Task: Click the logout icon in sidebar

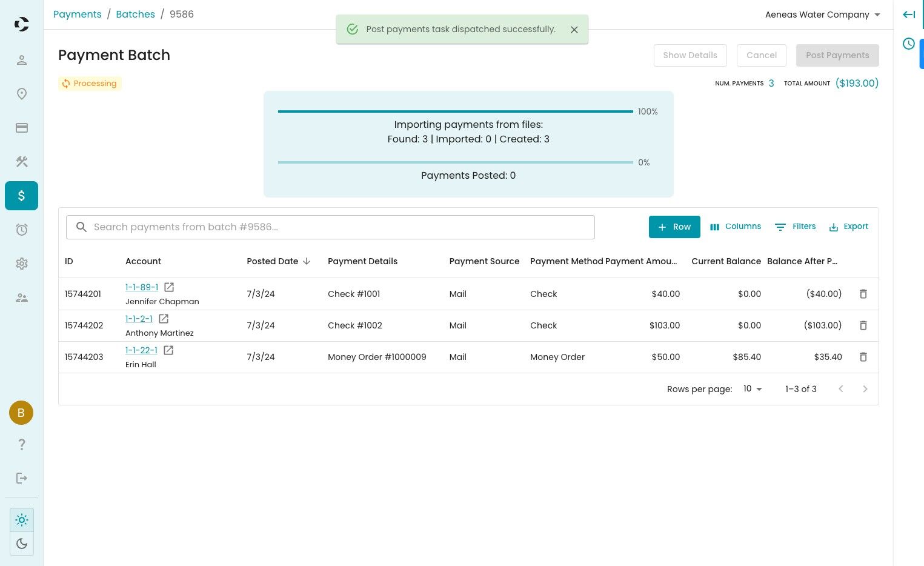Action: point(22,478)
